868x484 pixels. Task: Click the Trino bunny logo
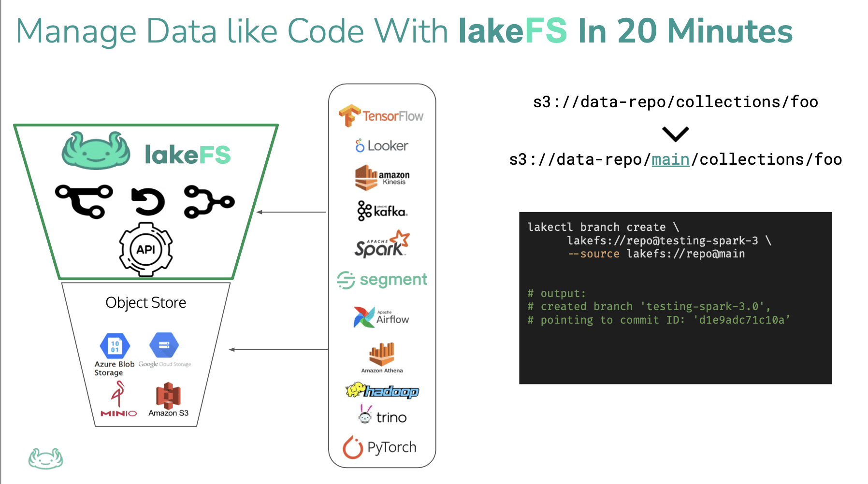(366, 415)
